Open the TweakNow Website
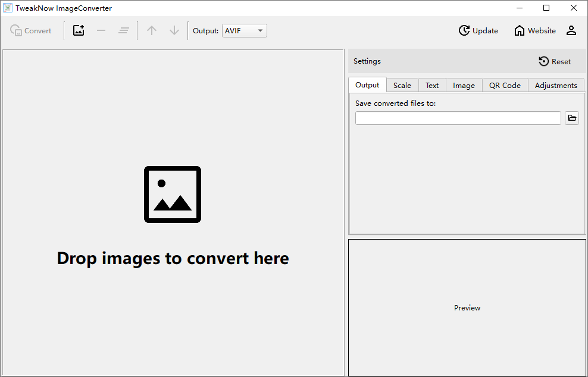The height and width of the screenshot is (377, 588). 534,30
